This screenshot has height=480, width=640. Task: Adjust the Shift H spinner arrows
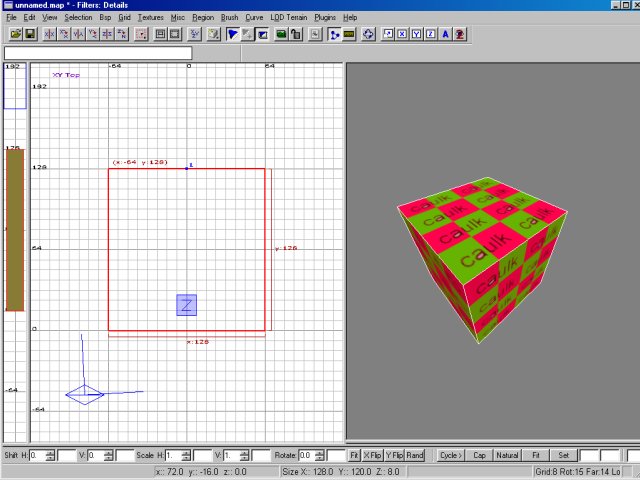click(x=50, y=456)
